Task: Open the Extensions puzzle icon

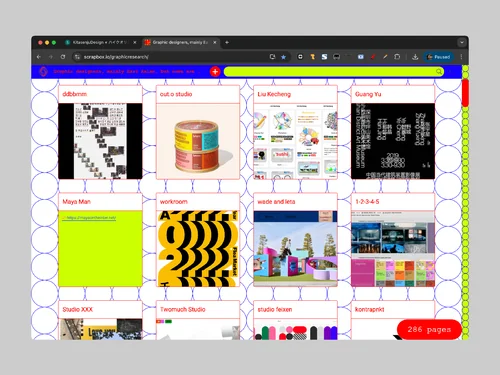Action: click(x=397, y=57)
